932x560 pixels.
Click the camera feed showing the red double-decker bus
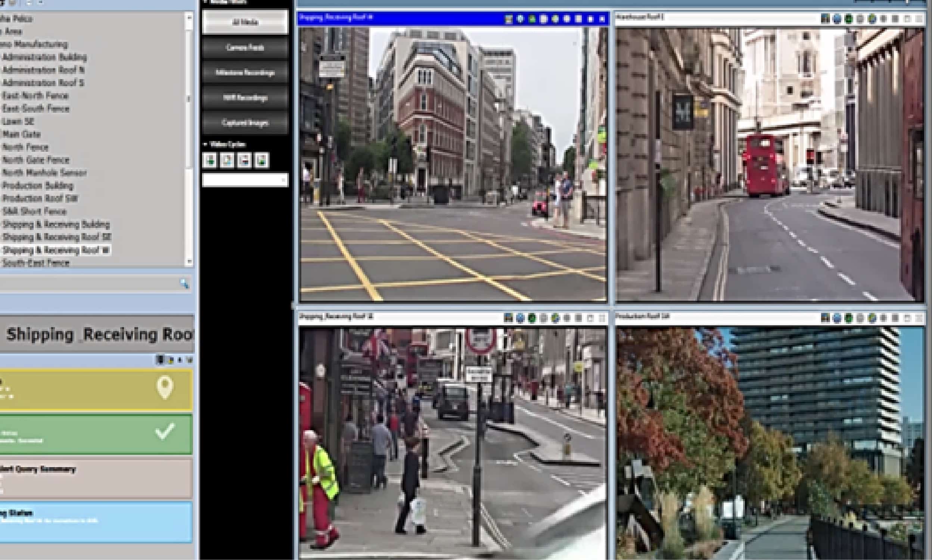770,164
